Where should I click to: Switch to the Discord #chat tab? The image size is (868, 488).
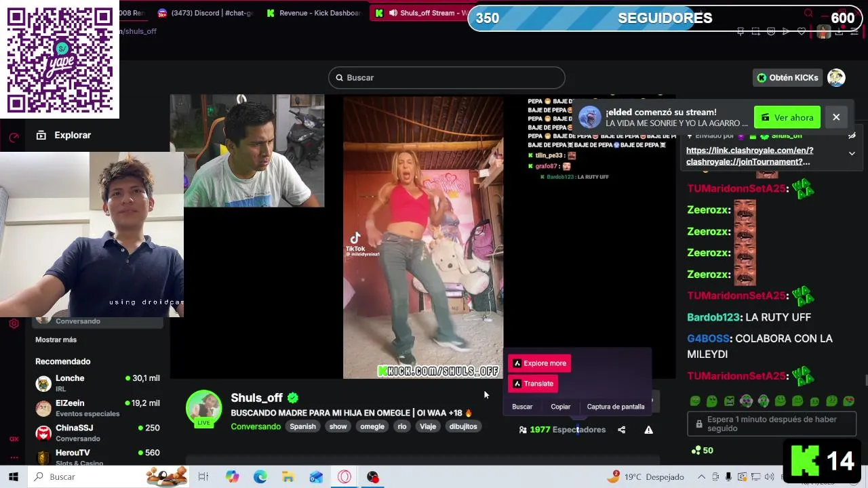click(205, 13)
